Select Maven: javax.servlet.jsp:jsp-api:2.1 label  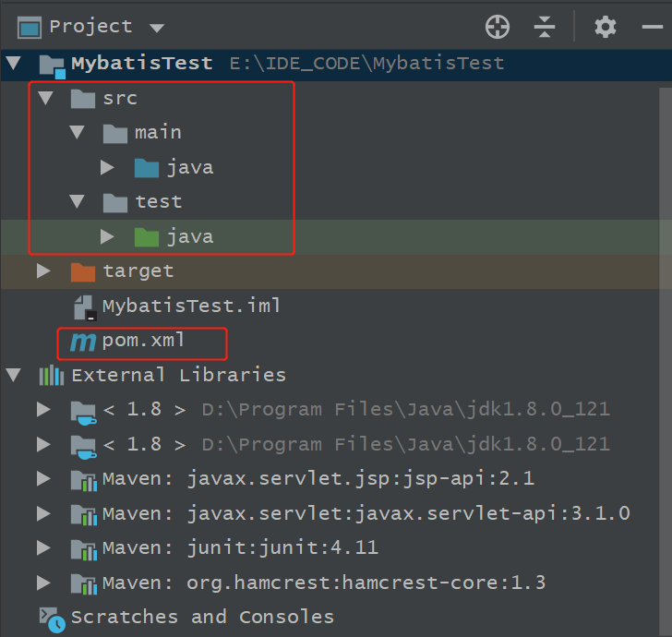tap(318, 479)
